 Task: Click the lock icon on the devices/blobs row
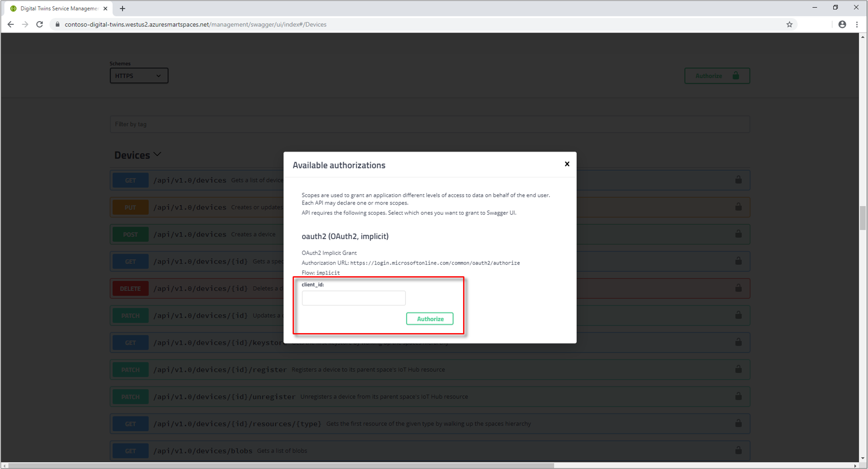click(738, 450)
